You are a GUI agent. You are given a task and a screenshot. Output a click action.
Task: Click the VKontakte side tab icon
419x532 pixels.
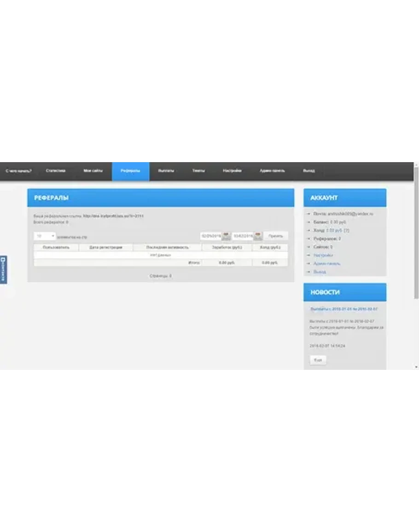pyautogui.click(x=3, y=270)
